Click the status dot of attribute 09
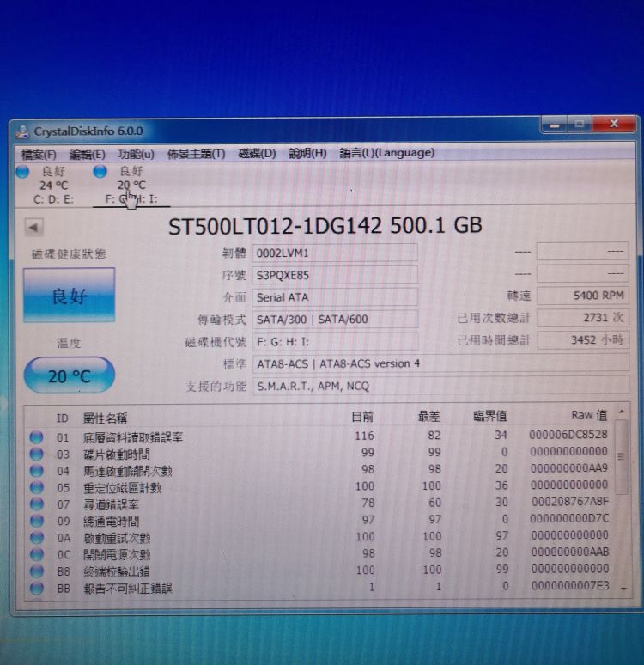 pyautogui.click(x=37, y=521)
